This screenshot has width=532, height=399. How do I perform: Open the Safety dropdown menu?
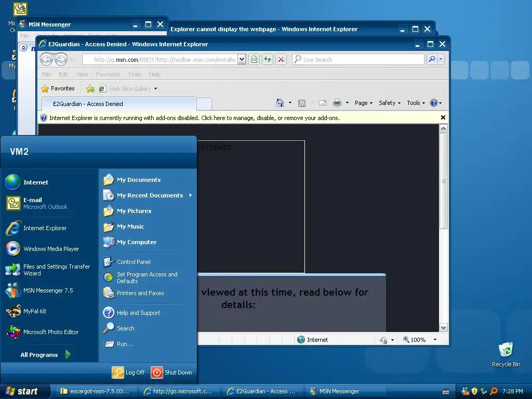tap(390, 103)
